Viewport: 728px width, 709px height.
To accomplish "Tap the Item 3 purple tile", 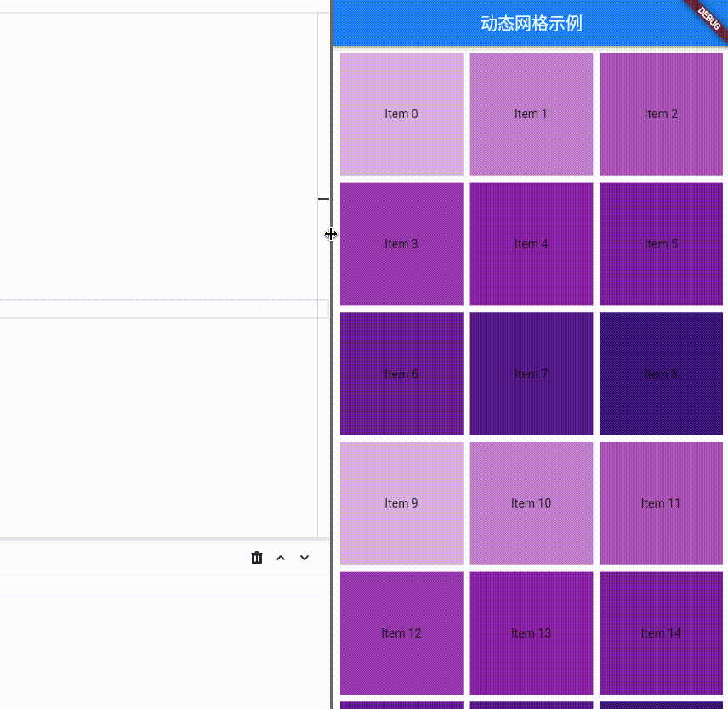I will click(401, 244).
